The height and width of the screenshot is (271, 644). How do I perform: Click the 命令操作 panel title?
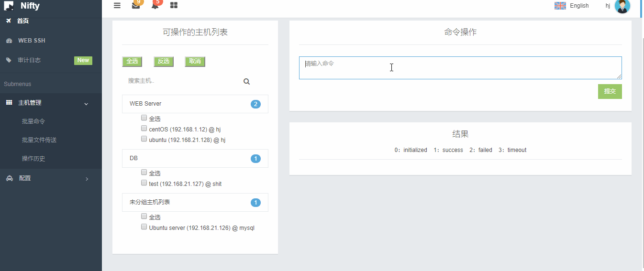(x=460, y=33)
